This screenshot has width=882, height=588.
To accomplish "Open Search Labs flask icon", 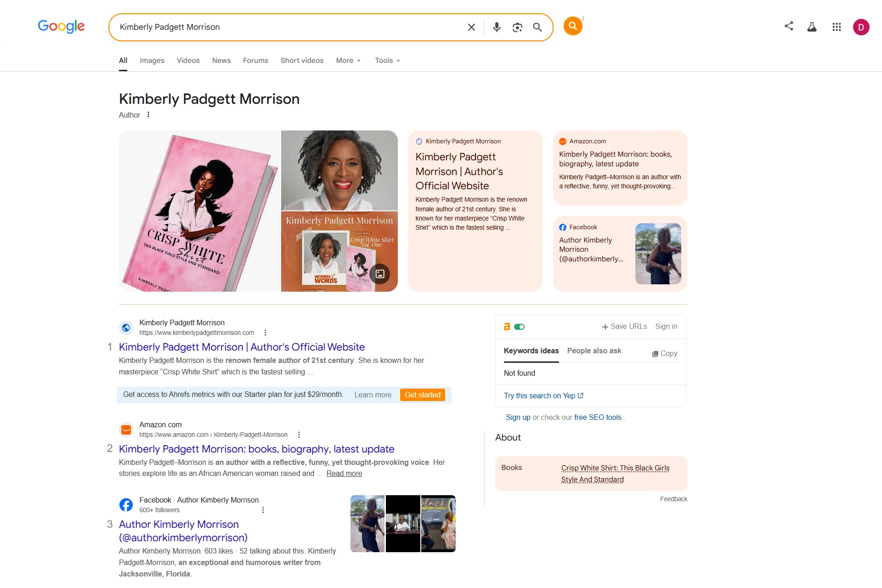I will click(x=812, y=27).
